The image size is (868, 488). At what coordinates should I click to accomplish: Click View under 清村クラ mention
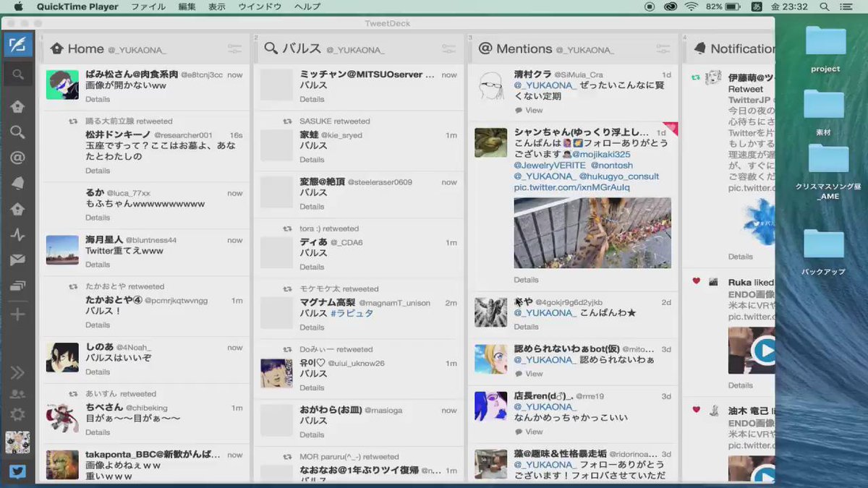[534, 111]
